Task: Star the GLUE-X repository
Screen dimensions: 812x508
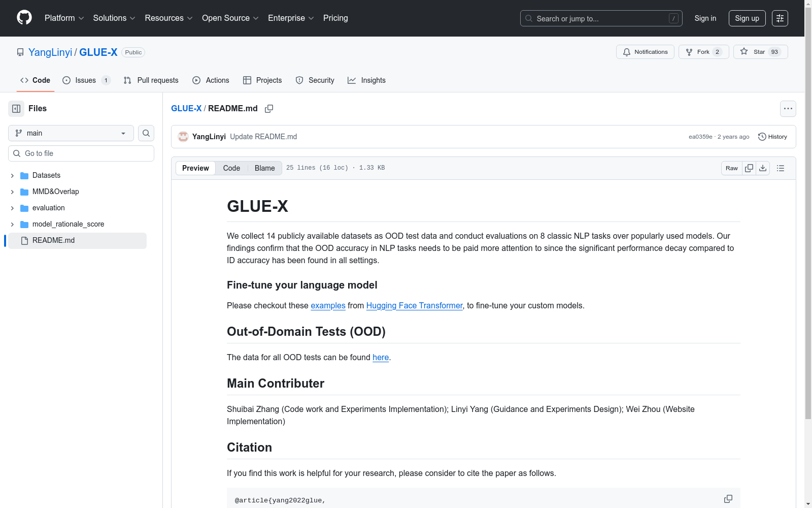Action: (760, 52)
